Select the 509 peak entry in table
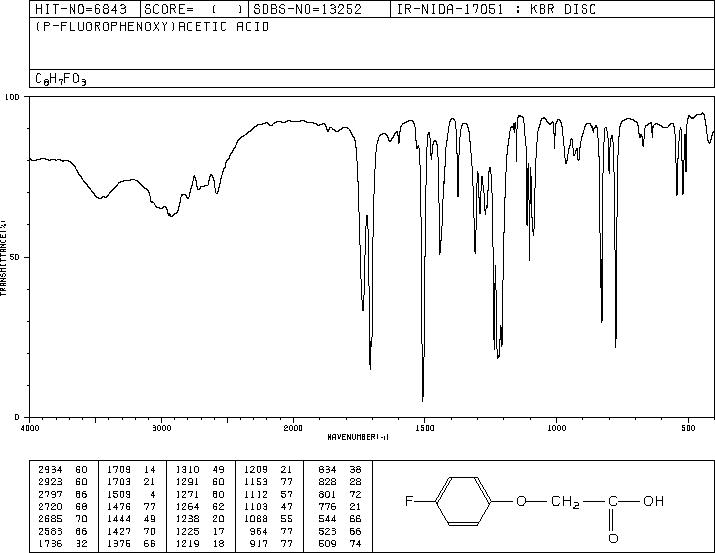The height and width of the screenshot is (553, 715). coord(340,544)
